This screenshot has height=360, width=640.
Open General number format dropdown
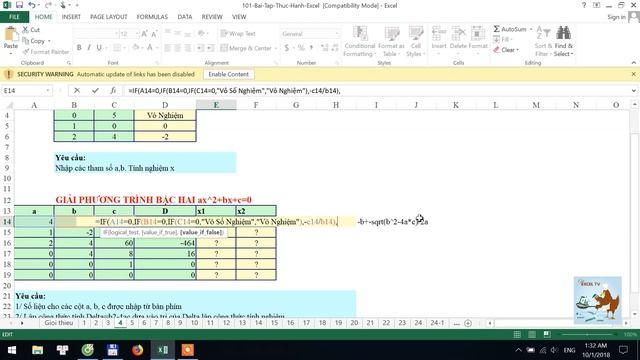tap(337, 34)
